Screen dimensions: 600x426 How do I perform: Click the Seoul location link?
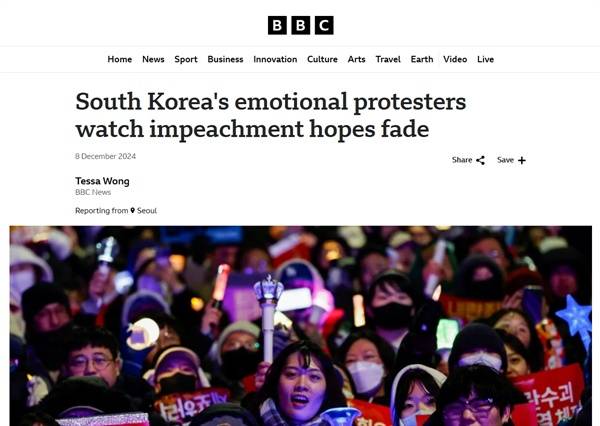click(x=147, y=211)
